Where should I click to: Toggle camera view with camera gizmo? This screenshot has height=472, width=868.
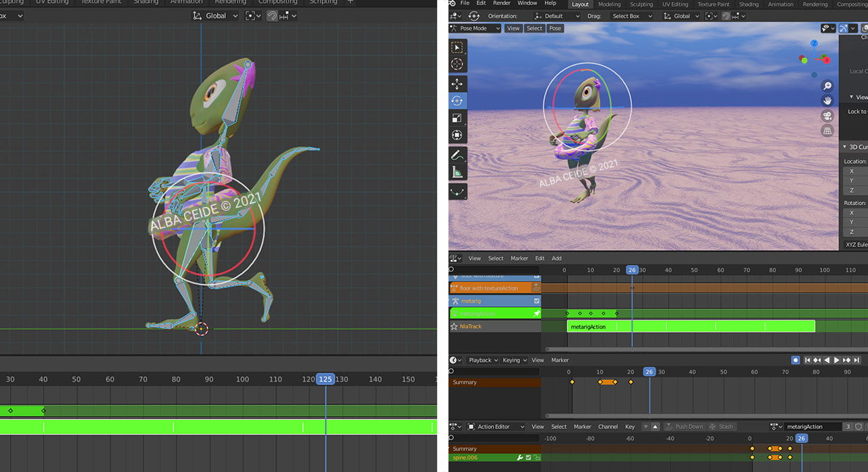(828, 116)
